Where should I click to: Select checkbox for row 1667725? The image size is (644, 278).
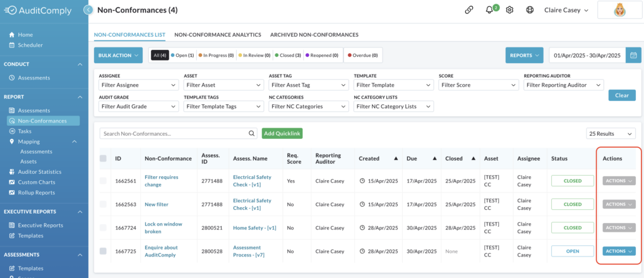click(x=103, y=251)
